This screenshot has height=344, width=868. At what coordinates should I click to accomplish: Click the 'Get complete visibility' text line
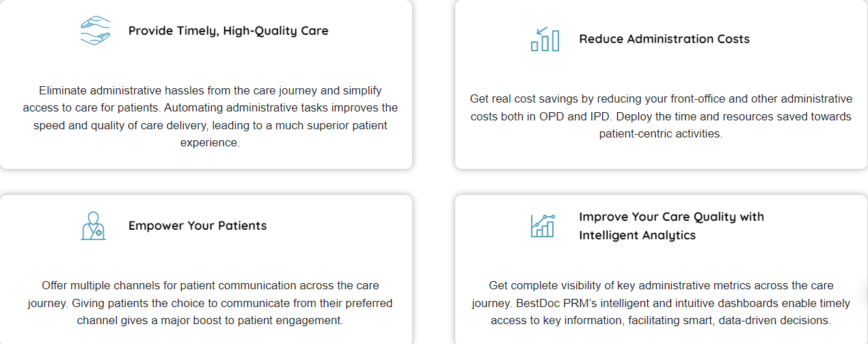click(661, 285)
